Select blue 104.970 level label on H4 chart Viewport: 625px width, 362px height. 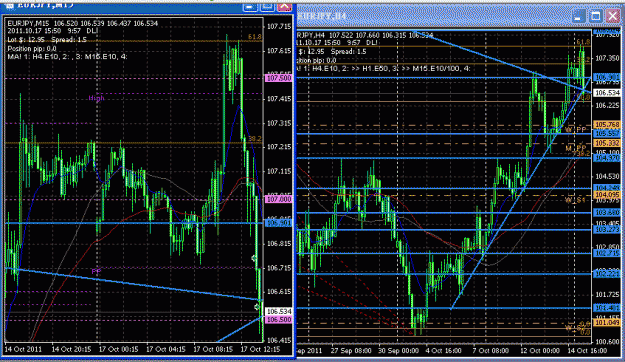pyautogui.click(x=607, y=158)
